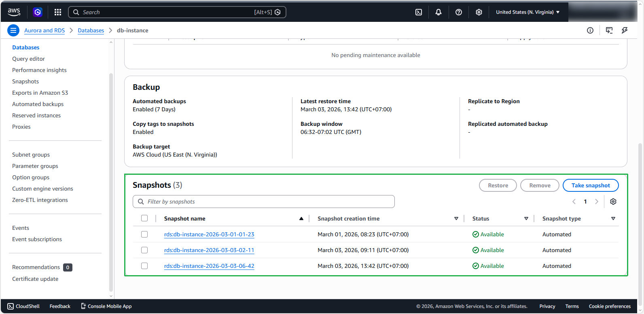Open Events in the sidebar
The width and height of the screenshot is (644, 314).
point(21,228)
